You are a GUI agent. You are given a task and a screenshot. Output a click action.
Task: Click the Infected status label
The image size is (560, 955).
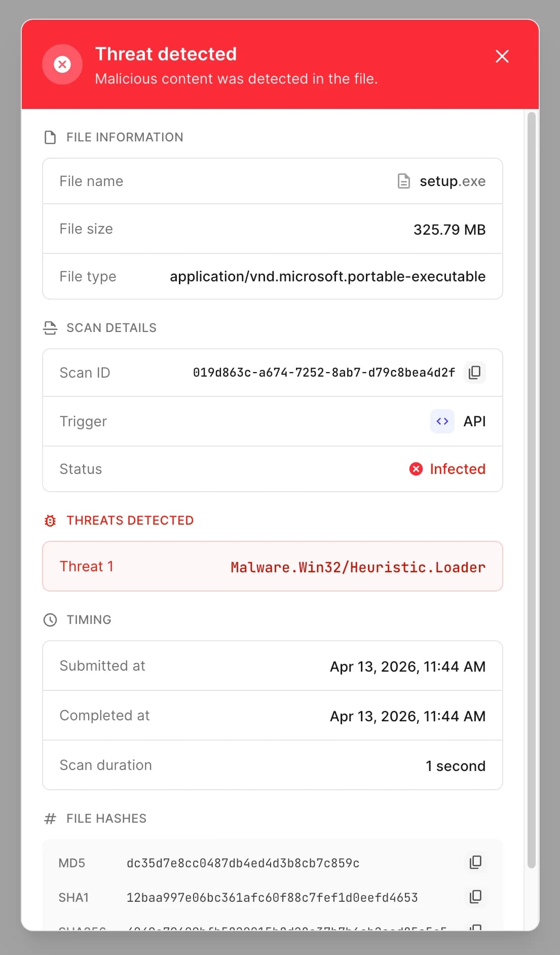[457, 469]
